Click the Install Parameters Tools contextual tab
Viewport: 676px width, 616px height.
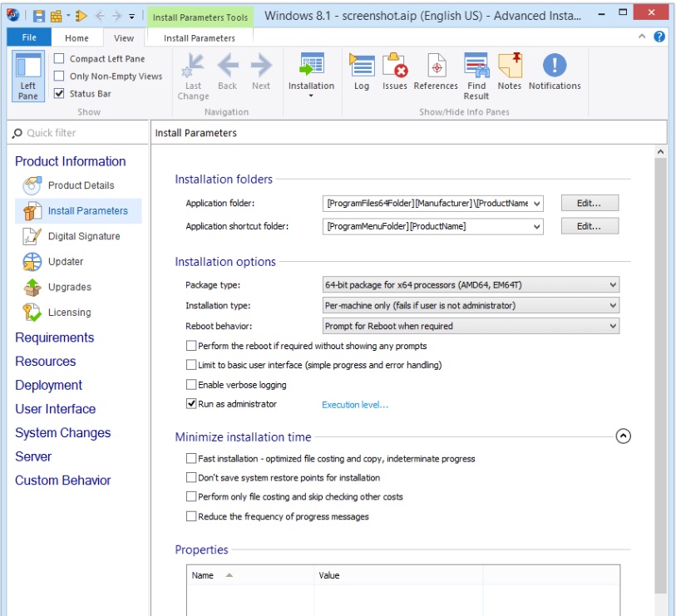click(x=200, y=17)
